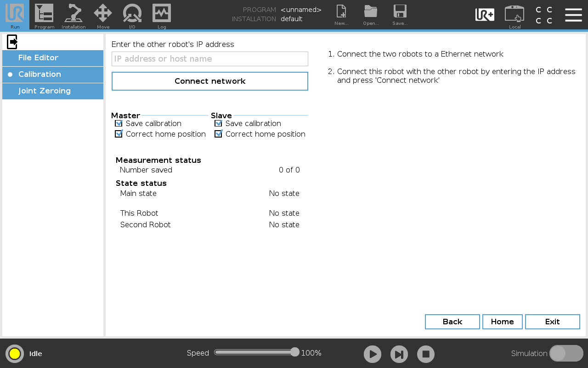Adjust the Speed slider handle
The image size is (588, 368).
point(295,352)
